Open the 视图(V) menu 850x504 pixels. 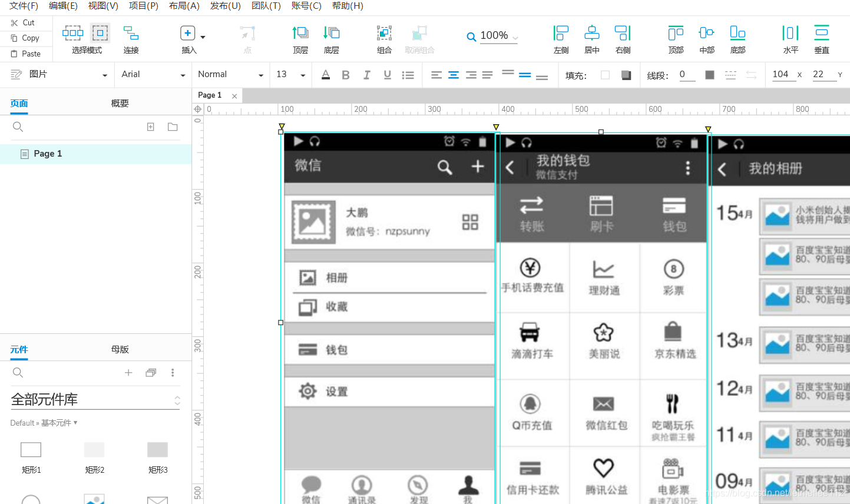coord(103,6)
